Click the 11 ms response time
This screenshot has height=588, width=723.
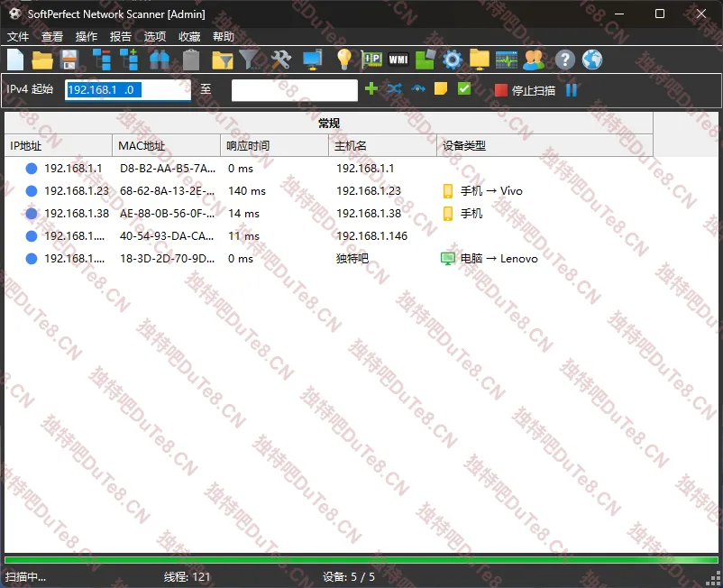point(243,236)
